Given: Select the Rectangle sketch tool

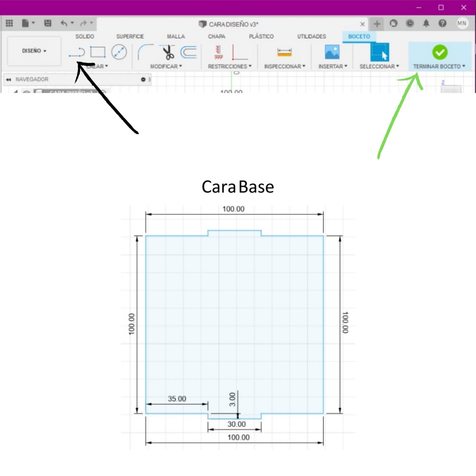Looking at the screenshot, I should click(98, 52).
